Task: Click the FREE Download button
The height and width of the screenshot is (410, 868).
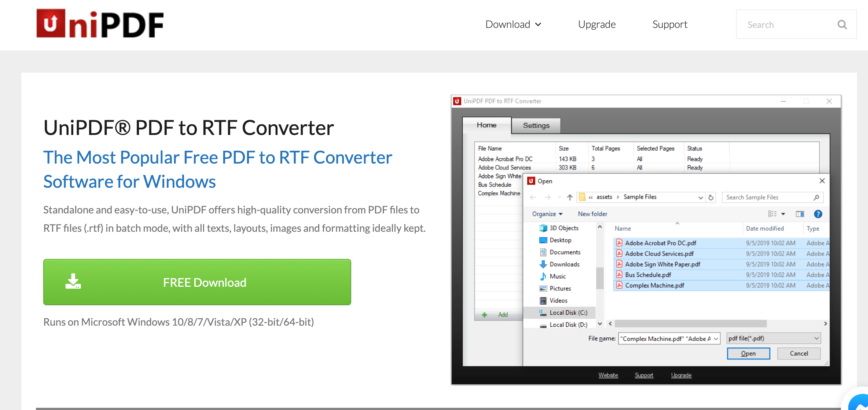Action: click(197, 282)
